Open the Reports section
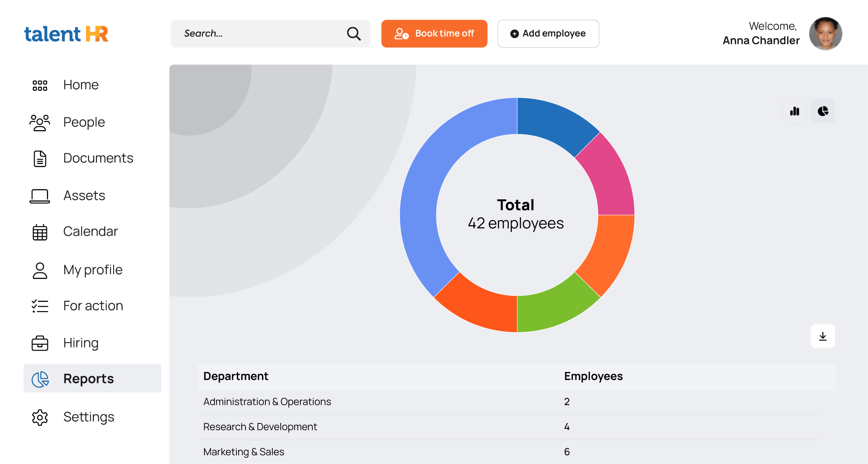This screenshot has height=464, width=868. 88,379
